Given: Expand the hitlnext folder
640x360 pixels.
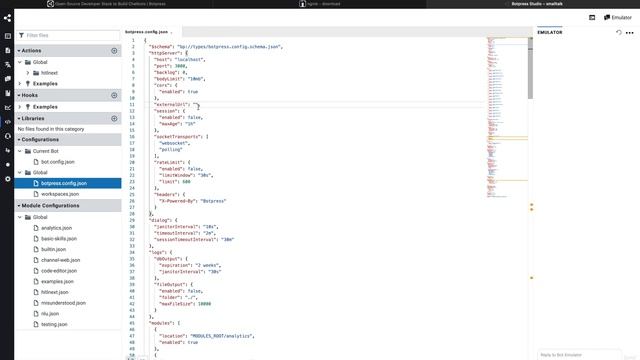Looking at the screenshot, I should pyautogui.click(x=28, y=73).
